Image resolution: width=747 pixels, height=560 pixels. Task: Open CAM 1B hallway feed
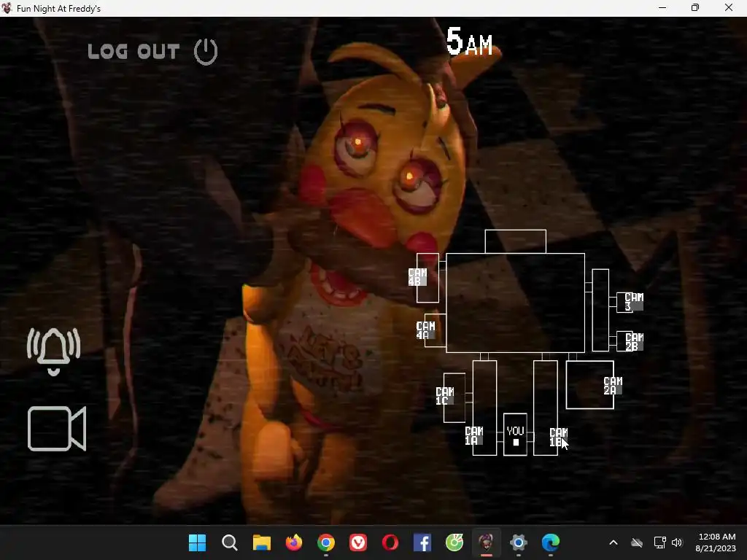558,437
